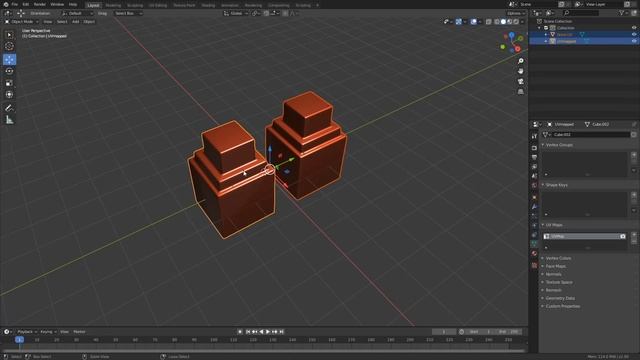The image size is (640, 360).
Task: Click the navigation gizmo blue Z axis
Action: (x=511, y=36)
